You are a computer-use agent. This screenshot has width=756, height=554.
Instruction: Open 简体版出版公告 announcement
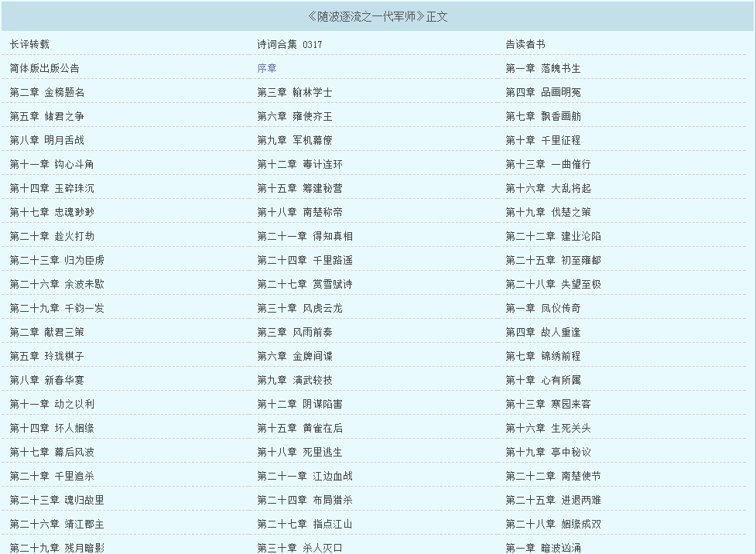click(x=44, y=68)
